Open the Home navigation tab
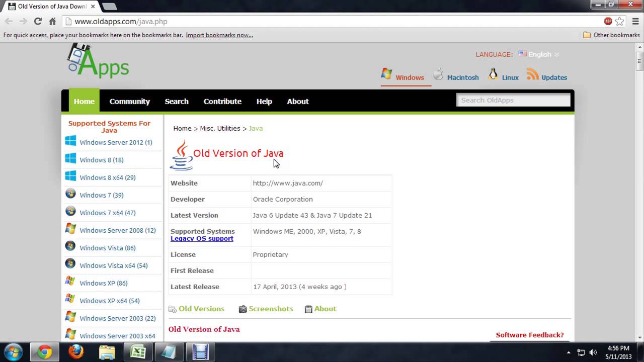 coord(84,101)
